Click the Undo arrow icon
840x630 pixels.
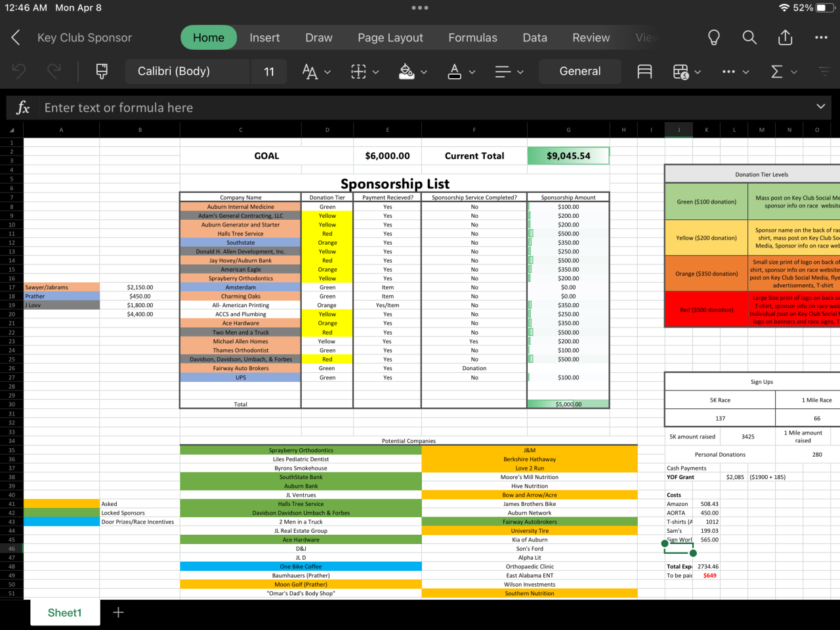[x=19, y=72]
